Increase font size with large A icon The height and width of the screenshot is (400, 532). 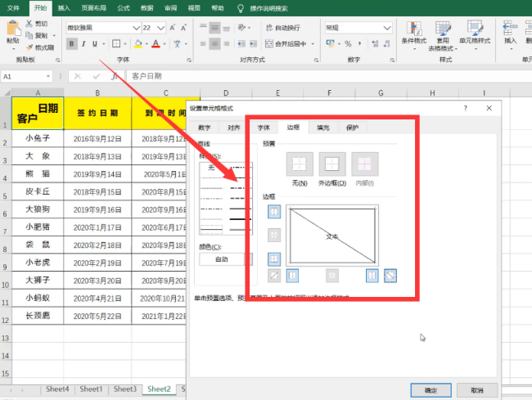click(x=173, y=28)
